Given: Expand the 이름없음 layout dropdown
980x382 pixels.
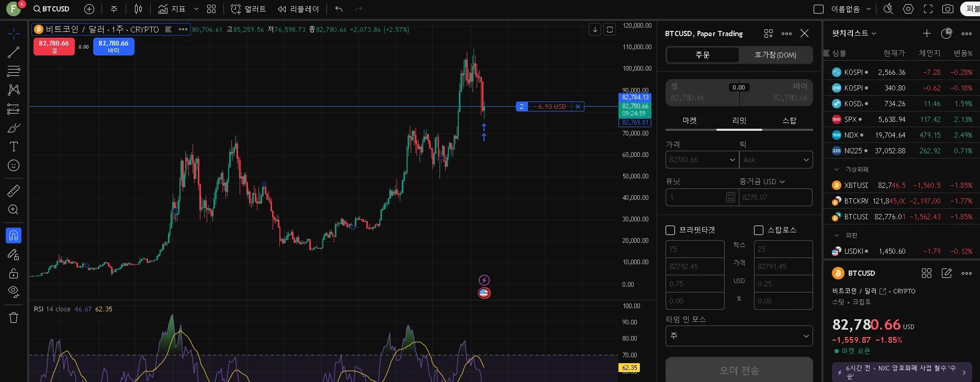Looking at the screenshot, I should coord(869,9).
